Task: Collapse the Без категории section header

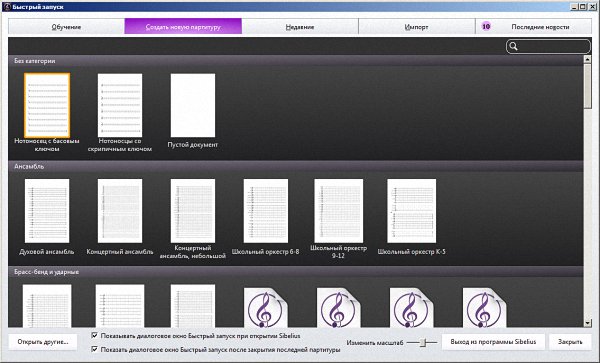Action: pyautogui.click(x=295, y=61)
